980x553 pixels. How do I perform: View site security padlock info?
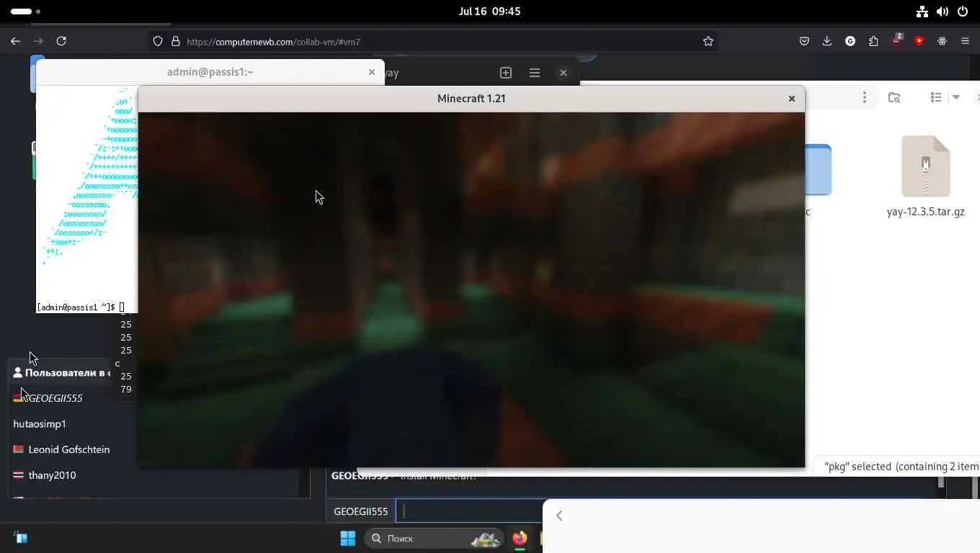[175, 41]
